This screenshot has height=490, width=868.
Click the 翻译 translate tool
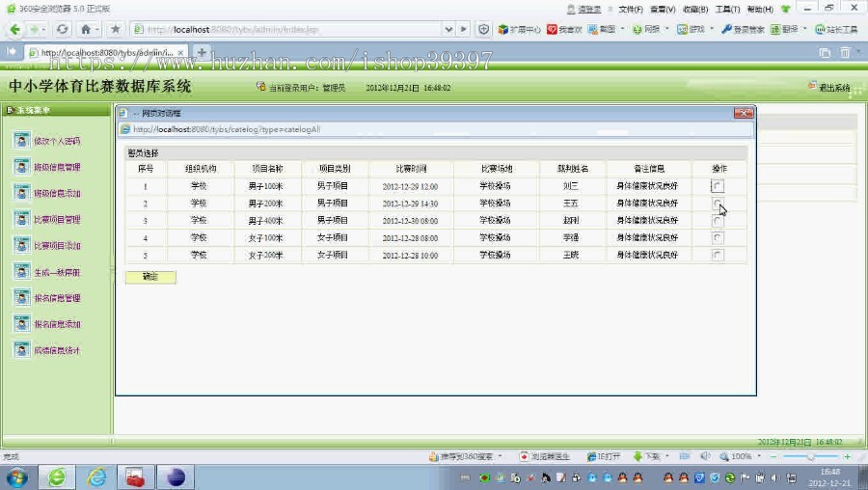pos(784,29)
